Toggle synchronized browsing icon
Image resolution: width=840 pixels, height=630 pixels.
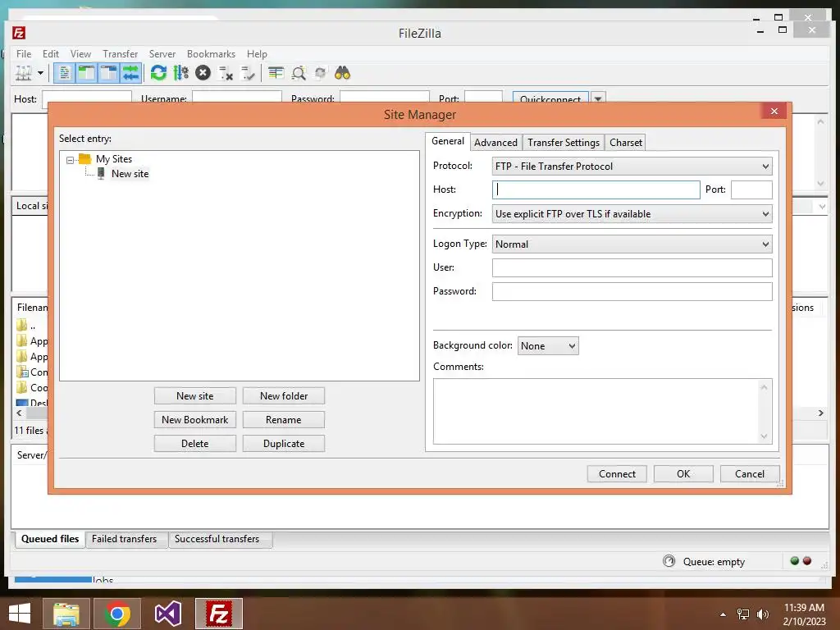pos(321,73)
